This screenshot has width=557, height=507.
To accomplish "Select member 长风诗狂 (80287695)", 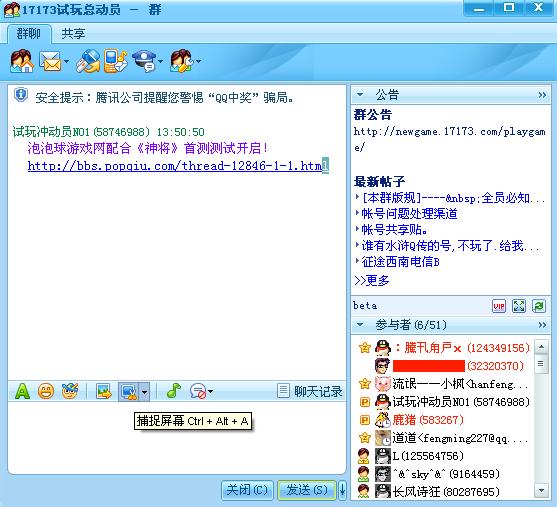I will coord(444,492).
